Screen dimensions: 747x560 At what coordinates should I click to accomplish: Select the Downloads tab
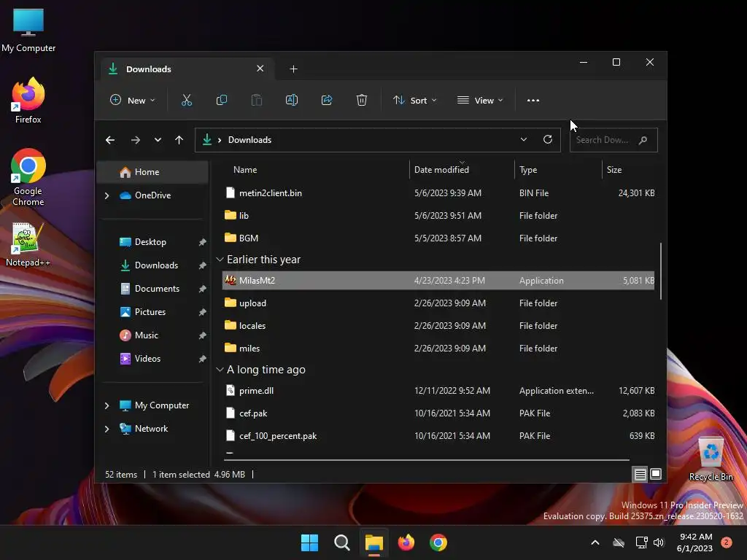click(x=187, y=69)
